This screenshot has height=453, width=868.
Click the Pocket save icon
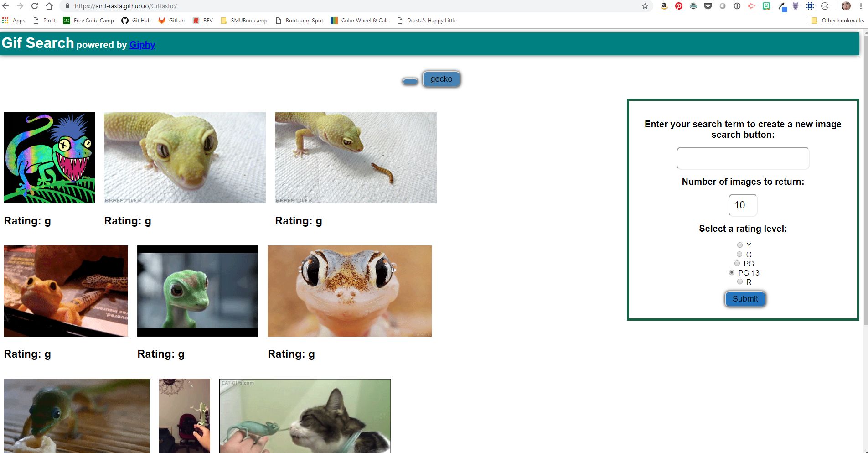click(708, 6)
